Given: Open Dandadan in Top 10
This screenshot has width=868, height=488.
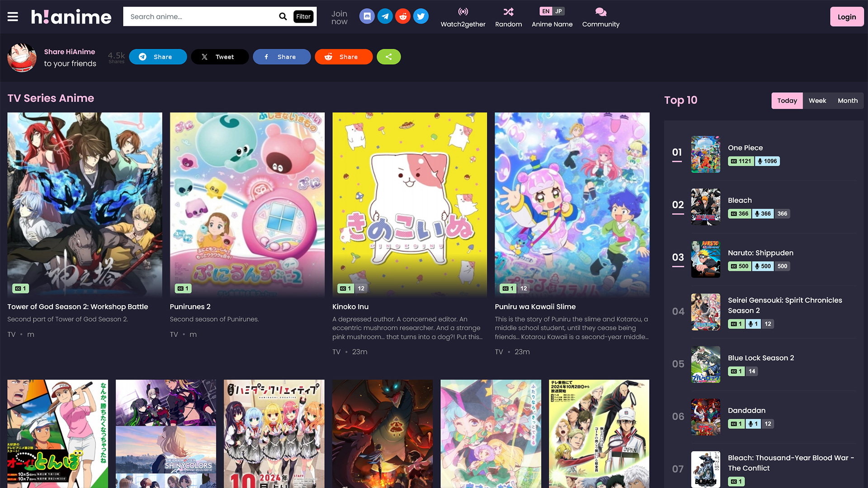Looking at the screenshot, I should click(746, 410).
